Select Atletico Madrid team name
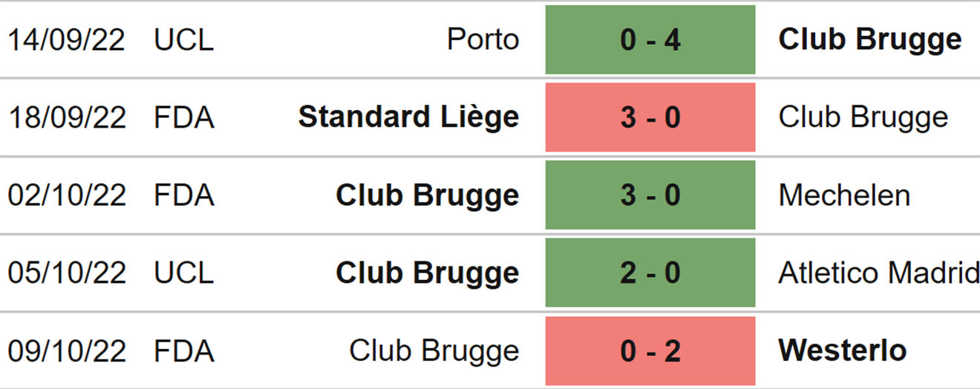This screenshot has height=389, width=980. point(878,273)
